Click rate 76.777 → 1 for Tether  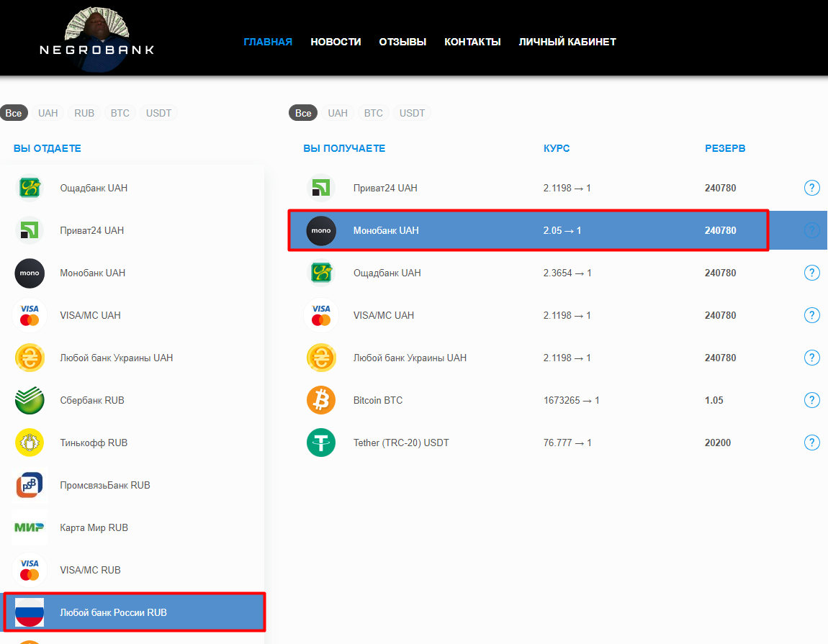tap(567, 443)
